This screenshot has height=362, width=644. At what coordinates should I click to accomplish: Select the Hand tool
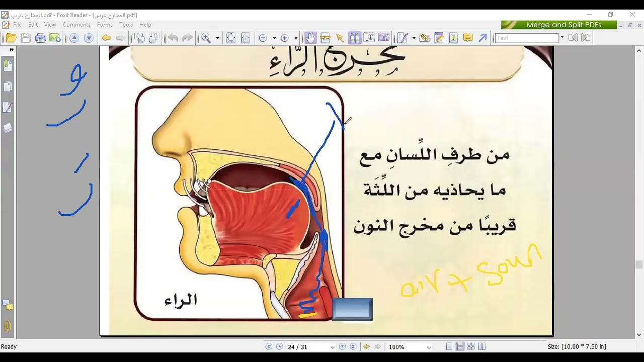(x=310, y=38)
